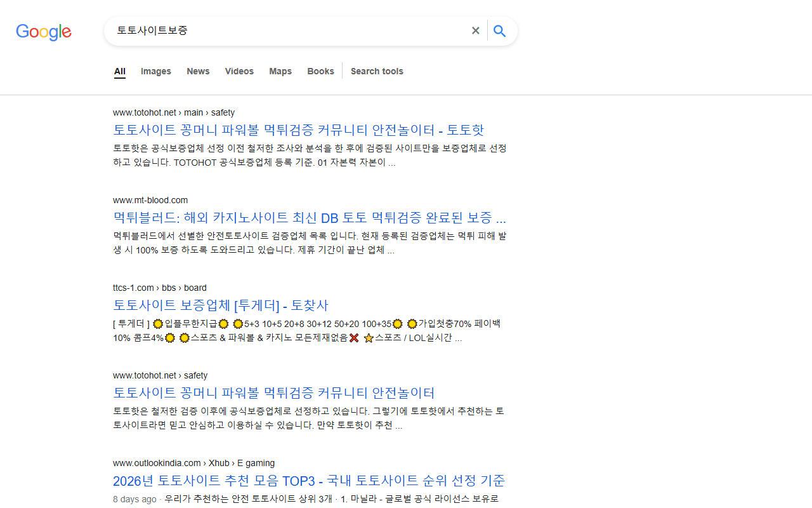Viewport: 812px width, 508px height.
Task: Click the star emoji before 스포츠 / LOL실시간
Action: (369, 338)
